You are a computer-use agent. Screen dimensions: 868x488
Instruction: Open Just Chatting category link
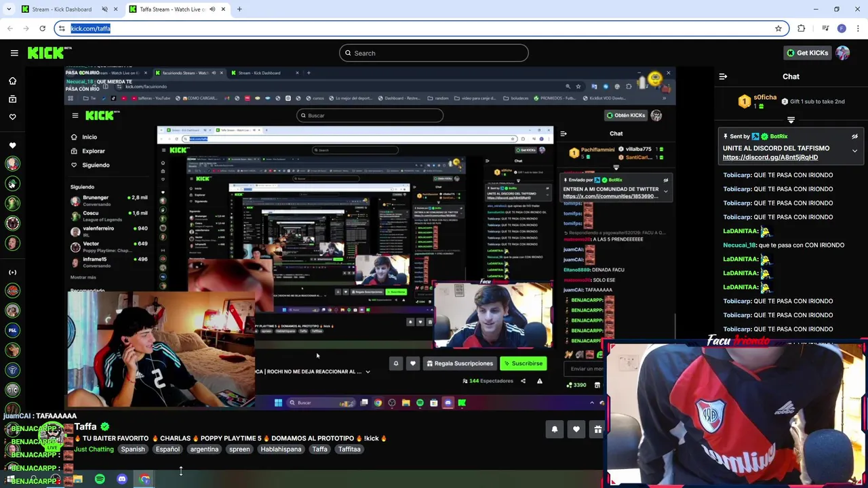coord(94,449)
